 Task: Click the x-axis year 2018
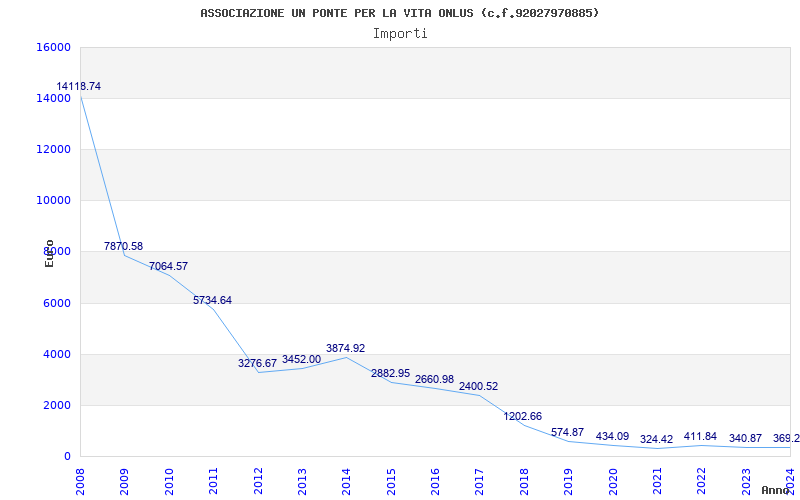click(524, 481)
